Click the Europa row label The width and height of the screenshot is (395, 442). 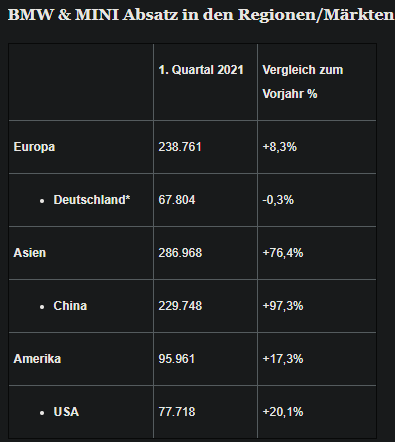[34, 147]
